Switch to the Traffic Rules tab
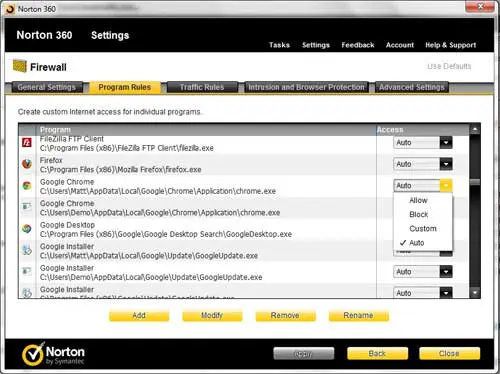500x374 pixels. coord(202,87)
